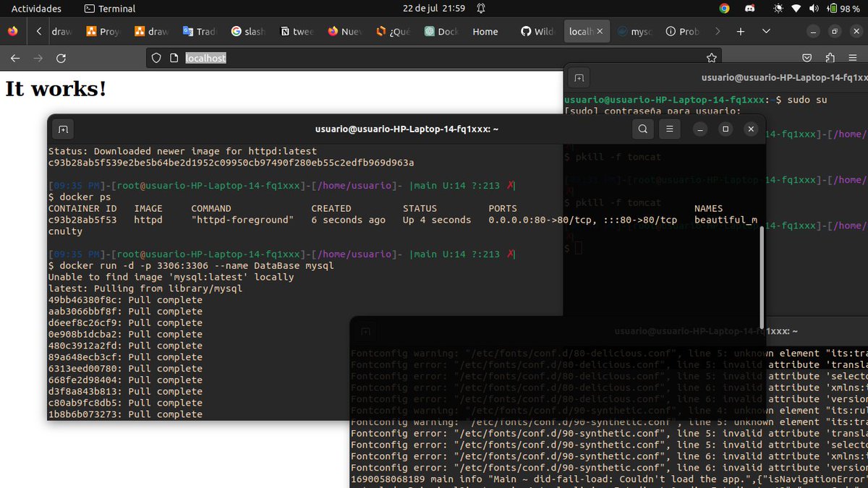Open the Firefox hamburger application menu
Image resolution: width=868 pixels, height=488 pixels.
tap(853, 58)
